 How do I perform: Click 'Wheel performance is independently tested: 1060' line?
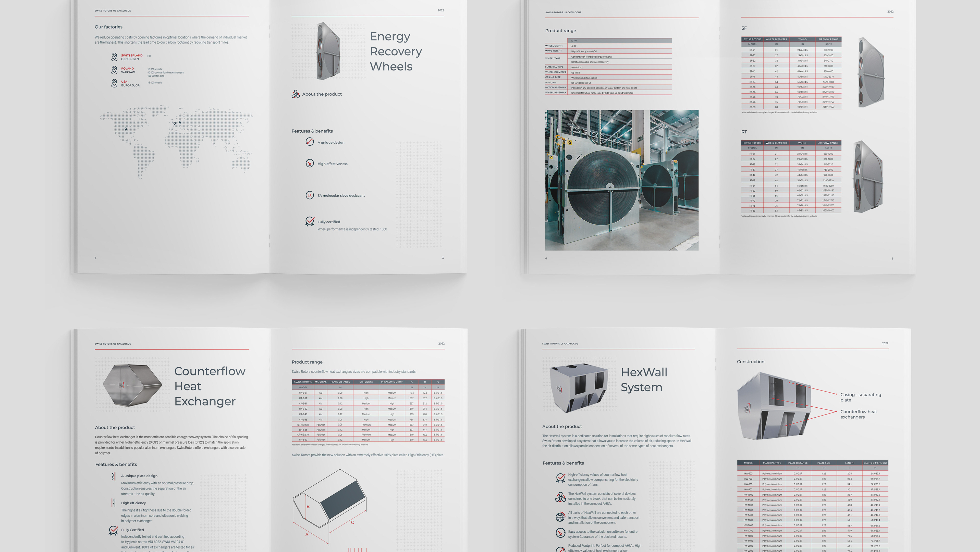pos(352,229)
